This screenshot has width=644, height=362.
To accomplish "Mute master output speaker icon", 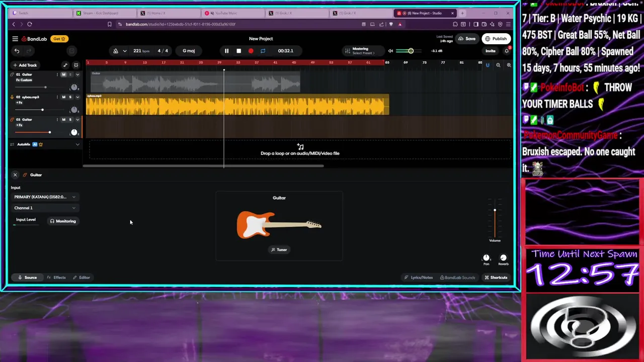I will [x=390, y=51].
